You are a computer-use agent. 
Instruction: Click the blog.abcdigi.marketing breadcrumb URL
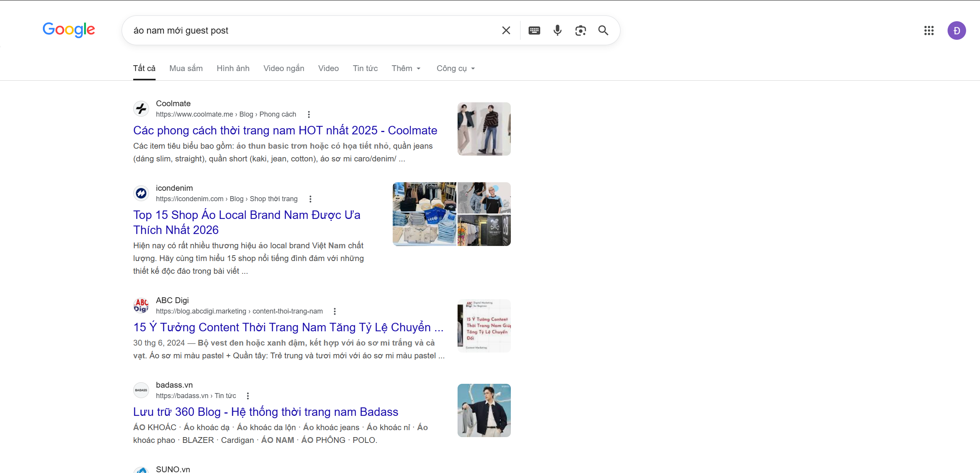coord(239,311)
